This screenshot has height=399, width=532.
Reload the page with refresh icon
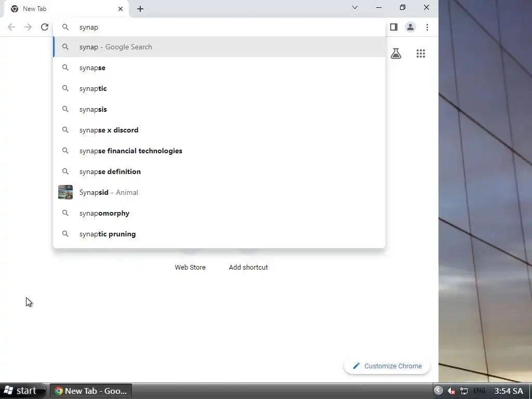click(x=45, y=27)
